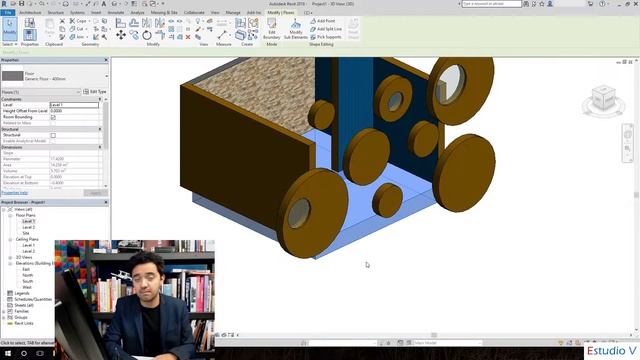Collapse the Dimensions section
The image size is (640, 360).
pyautogui.click(x=100, y=147)
